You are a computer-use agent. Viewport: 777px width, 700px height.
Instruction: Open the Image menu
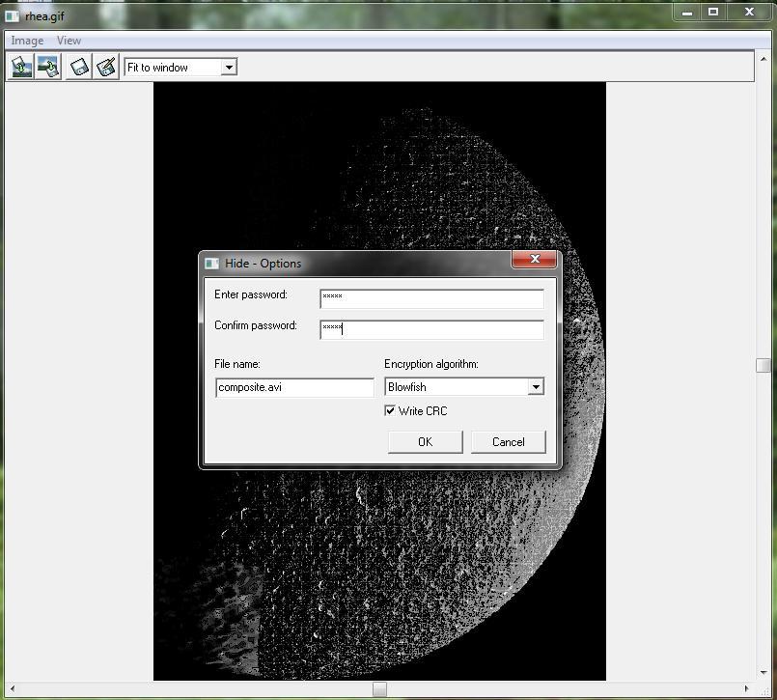click(x=27, y=41)
